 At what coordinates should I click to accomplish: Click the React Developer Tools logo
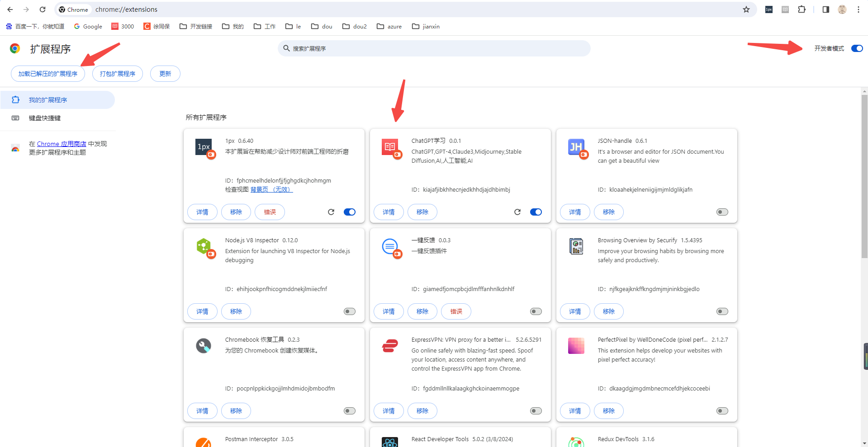click(390, 442)
